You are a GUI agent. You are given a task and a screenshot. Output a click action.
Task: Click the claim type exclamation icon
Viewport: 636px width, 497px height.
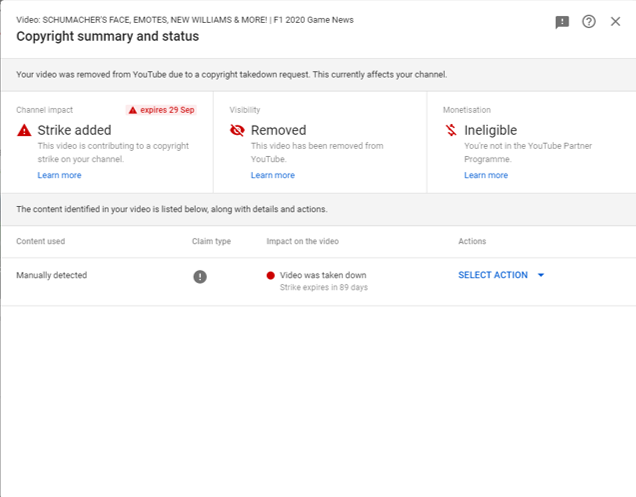pyautogui.click(x=200, y=277)
